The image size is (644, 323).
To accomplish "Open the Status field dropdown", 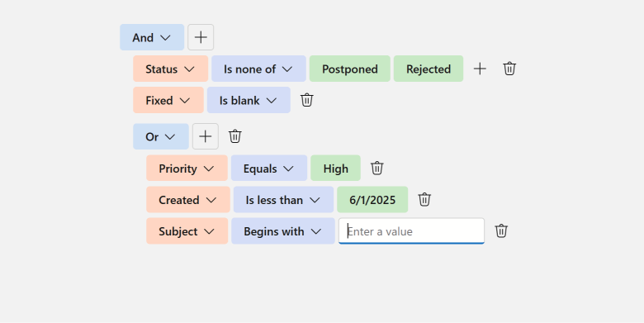I will pos(170,69).
